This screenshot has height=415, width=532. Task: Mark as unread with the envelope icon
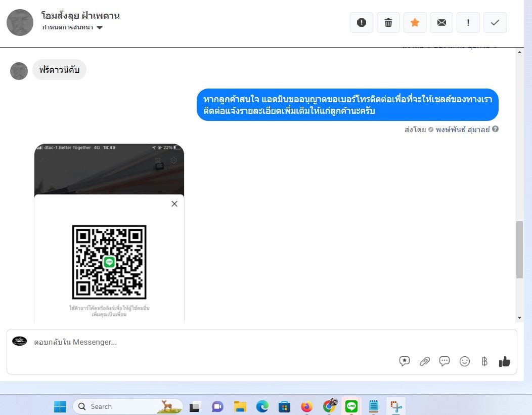441,22
